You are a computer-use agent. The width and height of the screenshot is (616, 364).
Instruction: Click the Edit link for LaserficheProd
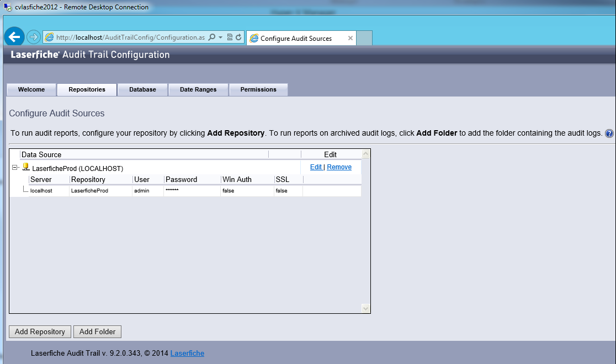click(316, 167)
